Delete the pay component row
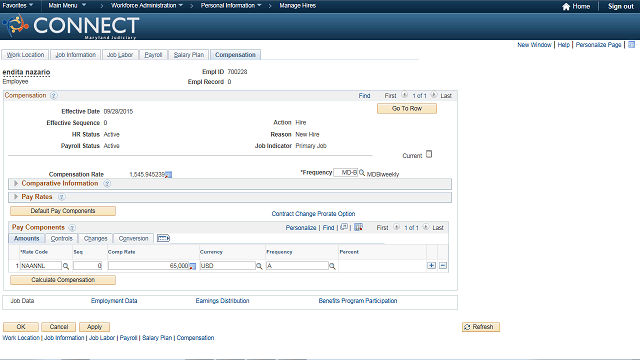640x360 pixels. (x=443, y=266)
